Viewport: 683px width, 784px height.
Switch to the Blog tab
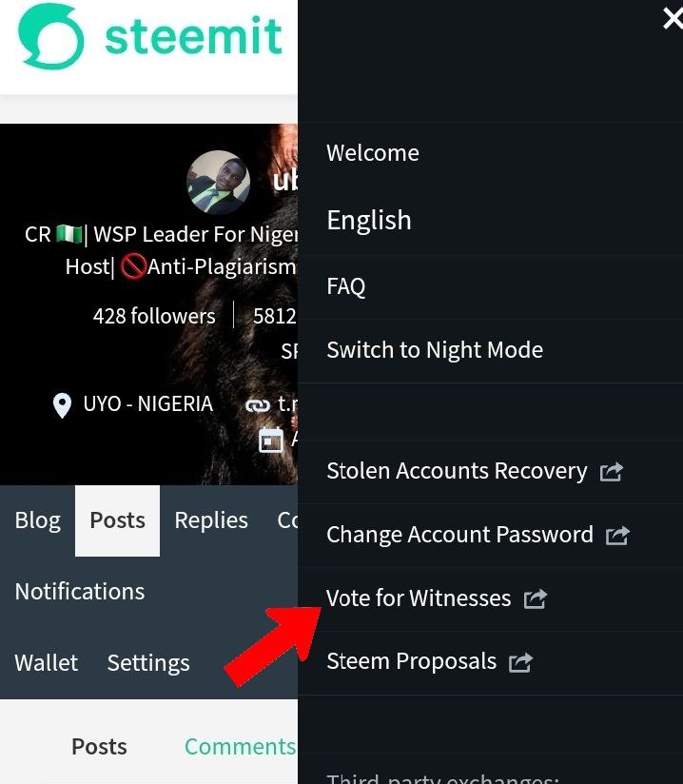(x=37, y=520)
